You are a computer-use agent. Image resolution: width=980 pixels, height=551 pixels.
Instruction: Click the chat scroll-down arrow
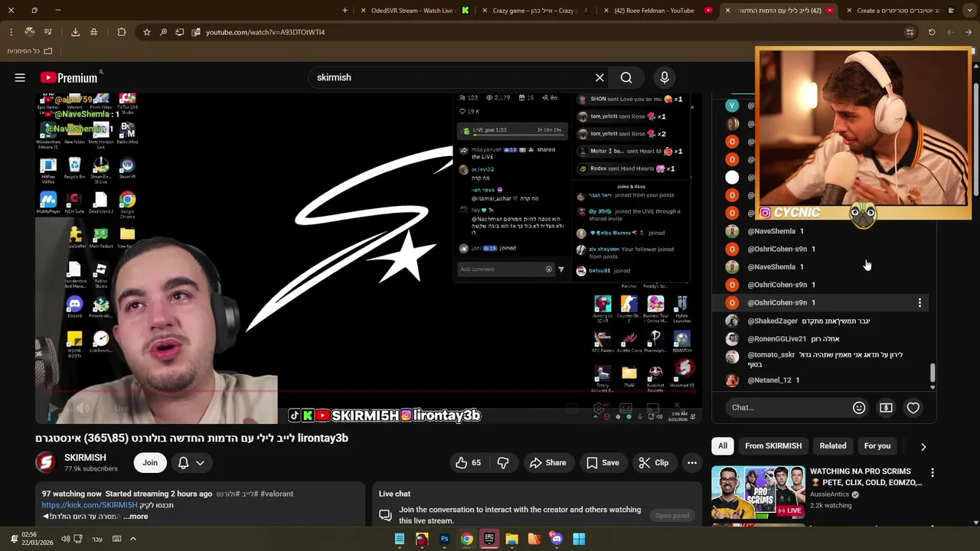click(932, 388)
